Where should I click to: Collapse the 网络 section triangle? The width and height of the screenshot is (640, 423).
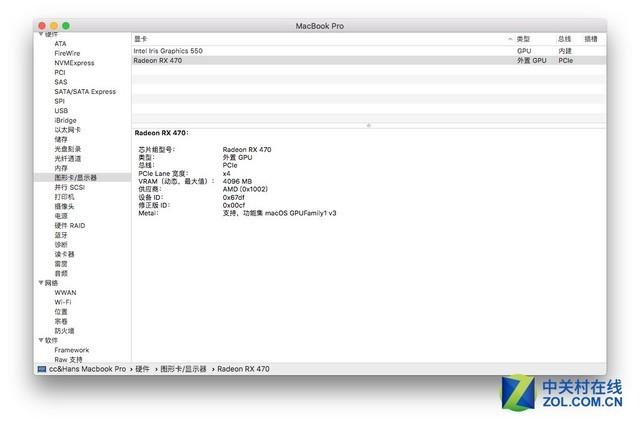[x=41, y=283]
